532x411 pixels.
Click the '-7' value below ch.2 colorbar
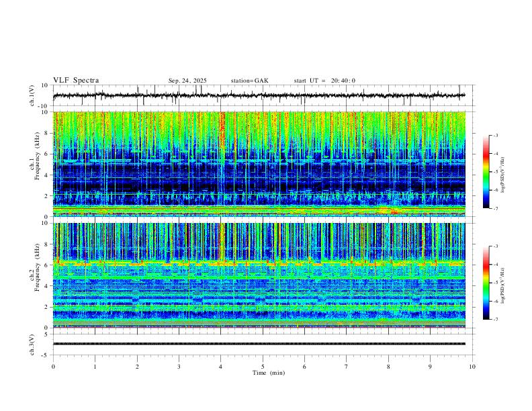click(495, 319)
